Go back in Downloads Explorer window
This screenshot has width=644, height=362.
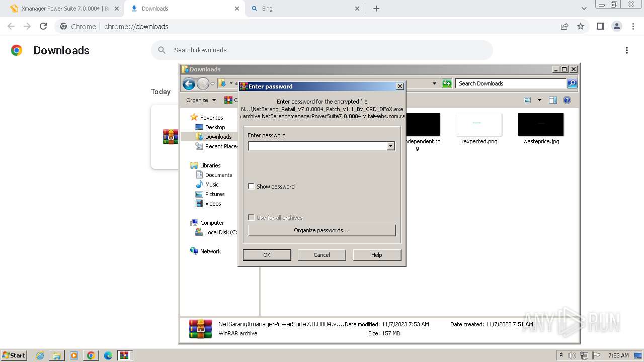[x=189, y=84]
